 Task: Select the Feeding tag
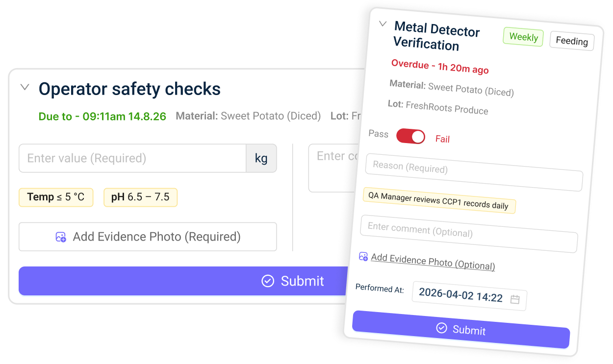[x=572, y=41]
